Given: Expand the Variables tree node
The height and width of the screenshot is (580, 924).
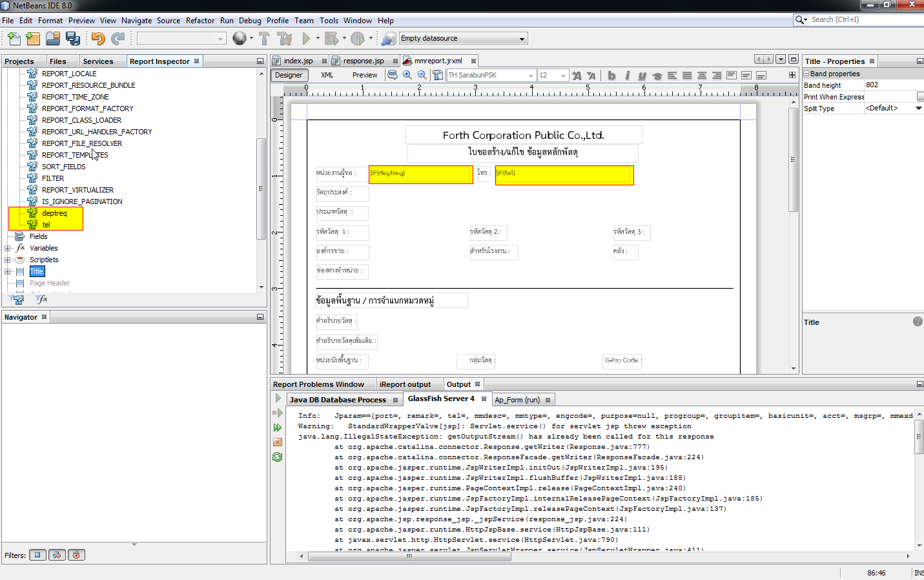Looking at the screenshot, I should [8, 248].
